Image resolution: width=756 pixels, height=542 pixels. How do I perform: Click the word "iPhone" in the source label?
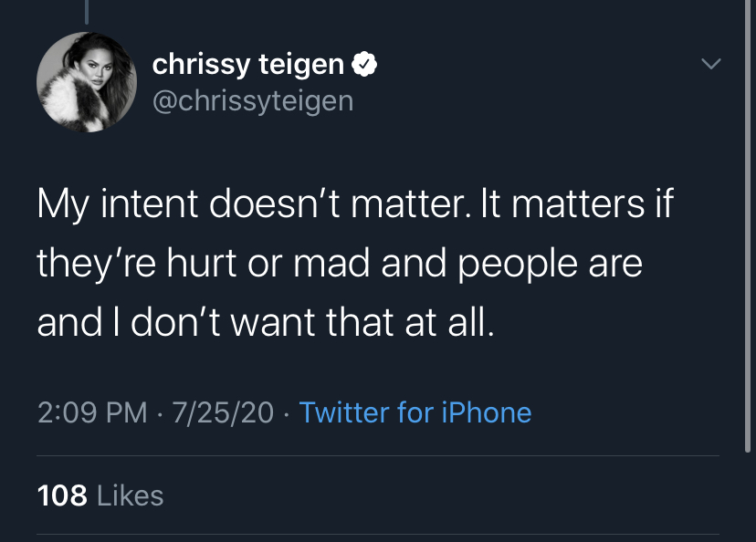(x=487, y=412)
